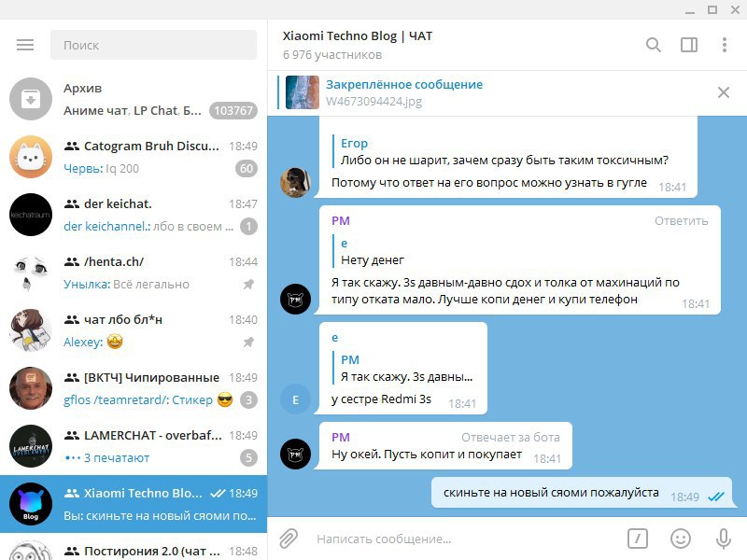This screenshot has height=560, width=747.
Task: Hide the pinned message bar
Action: 723,92
